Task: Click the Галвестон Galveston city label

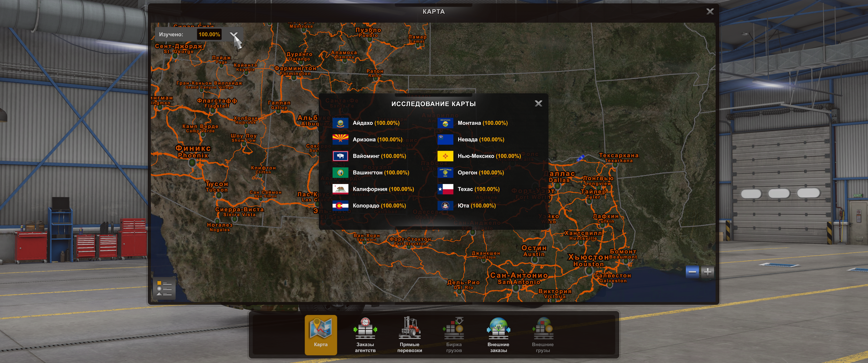Action: [x=613, y=278]
